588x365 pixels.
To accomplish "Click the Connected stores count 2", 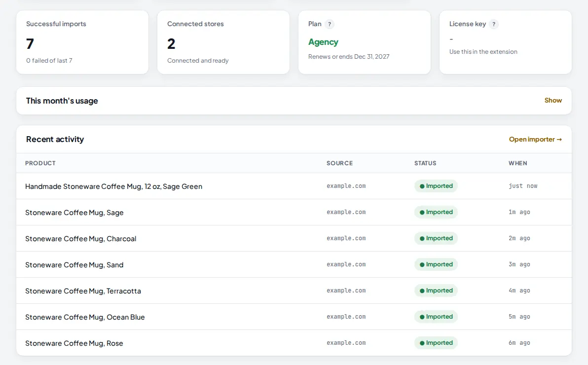I will click(171, 44).
